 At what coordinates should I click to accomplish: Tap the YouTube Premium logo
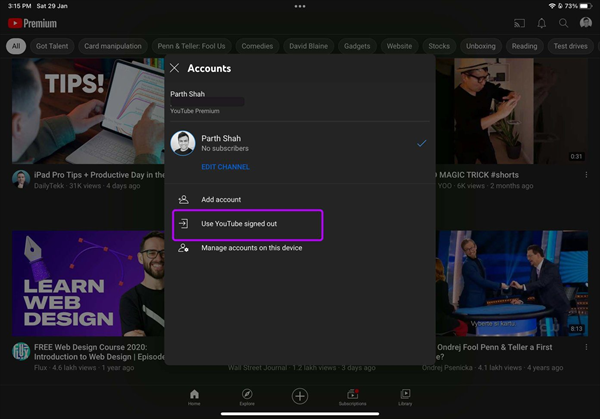point(32,23)
